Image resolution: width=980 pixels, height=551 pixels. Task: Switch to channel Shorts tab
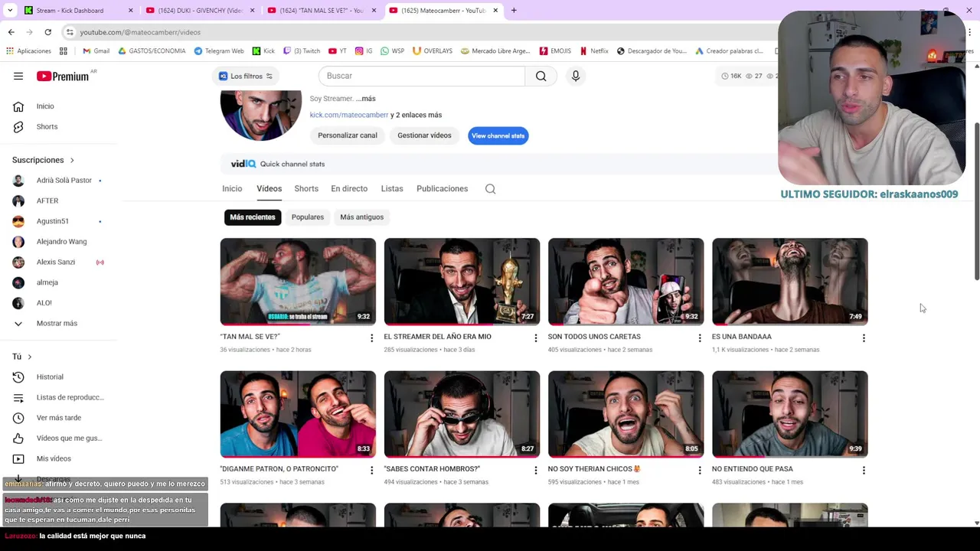(306, 188)
